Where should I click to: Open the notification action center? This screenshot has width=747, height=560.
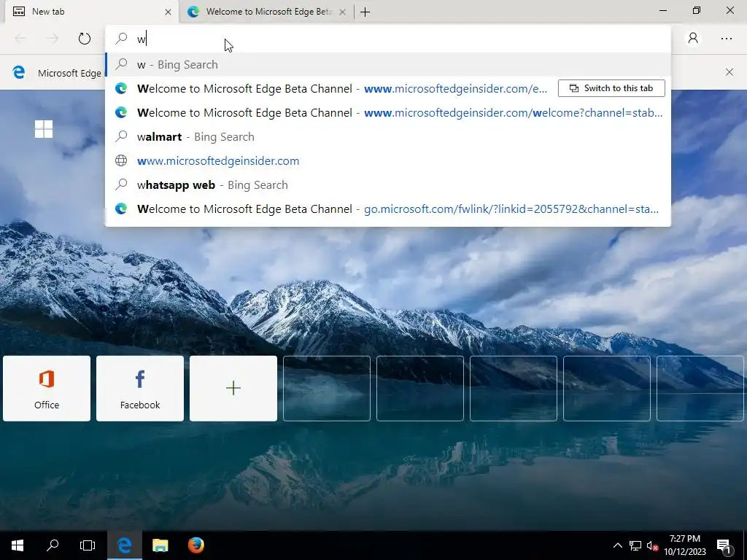[724, 545]
